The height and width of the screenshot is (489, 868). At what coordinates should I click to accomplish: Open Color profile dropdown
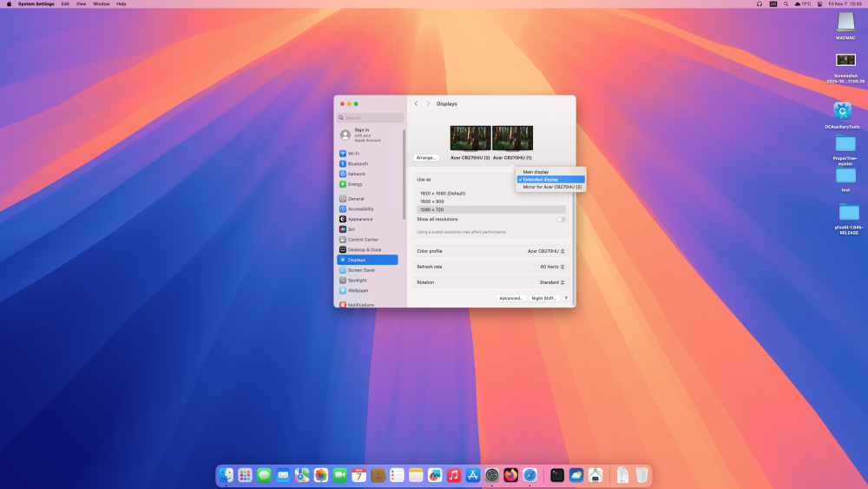point(546,251)
